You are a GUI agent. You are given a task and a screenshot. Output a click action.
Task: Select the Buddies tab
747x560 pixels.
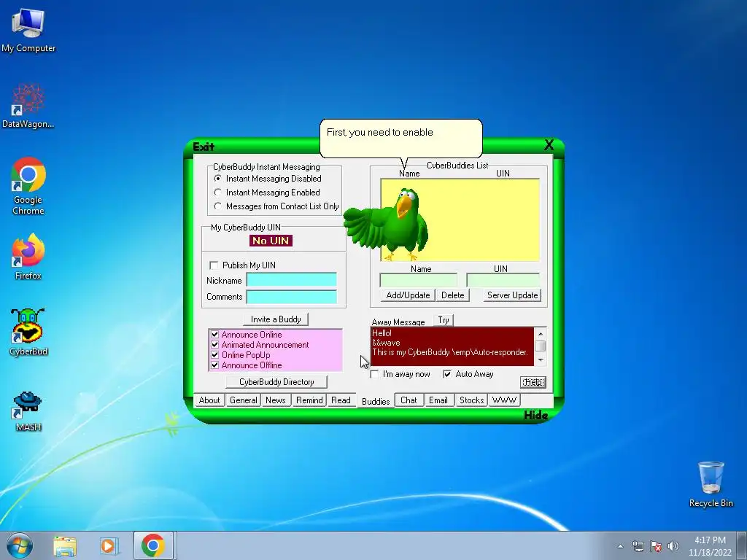click(376, 401)
